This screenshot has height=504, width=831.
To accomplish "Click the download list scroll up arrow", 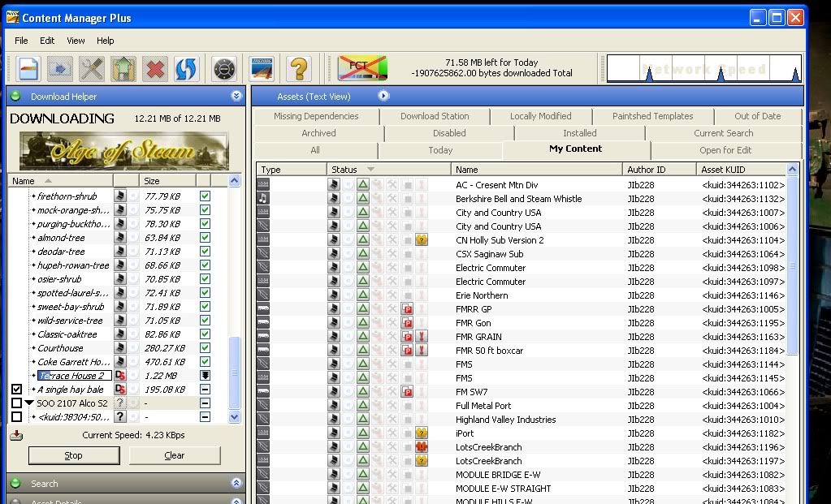I will click(234, 180).
